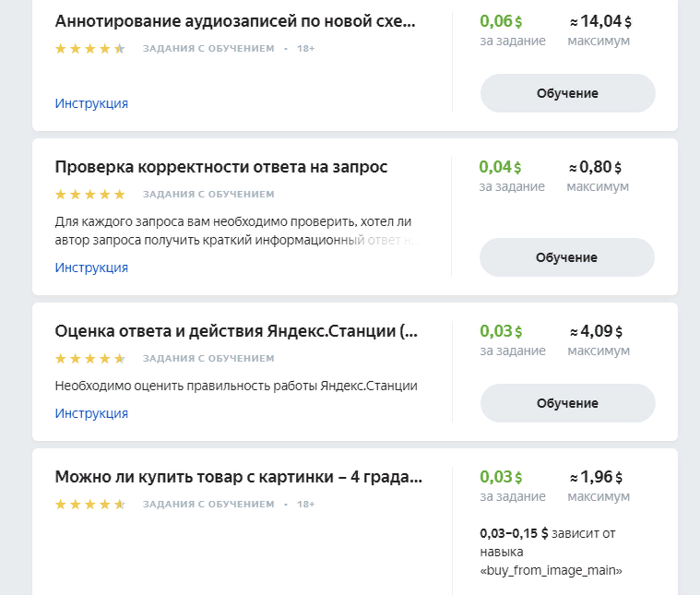View Инструкция for Оценка ответа Яндекс.Станции
Viewport: 700px width, 595px height.
click(x=91, y=413)
